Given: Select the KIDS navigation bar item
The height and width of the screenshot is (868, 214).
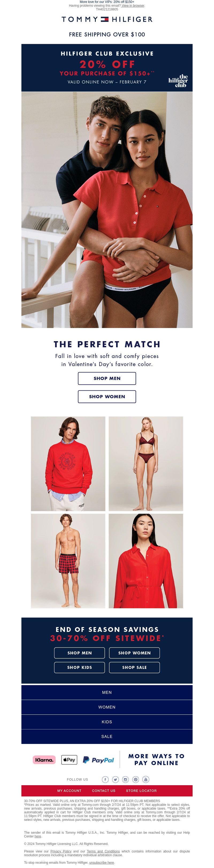Looking at the screenshot, I should coord(107,722).
